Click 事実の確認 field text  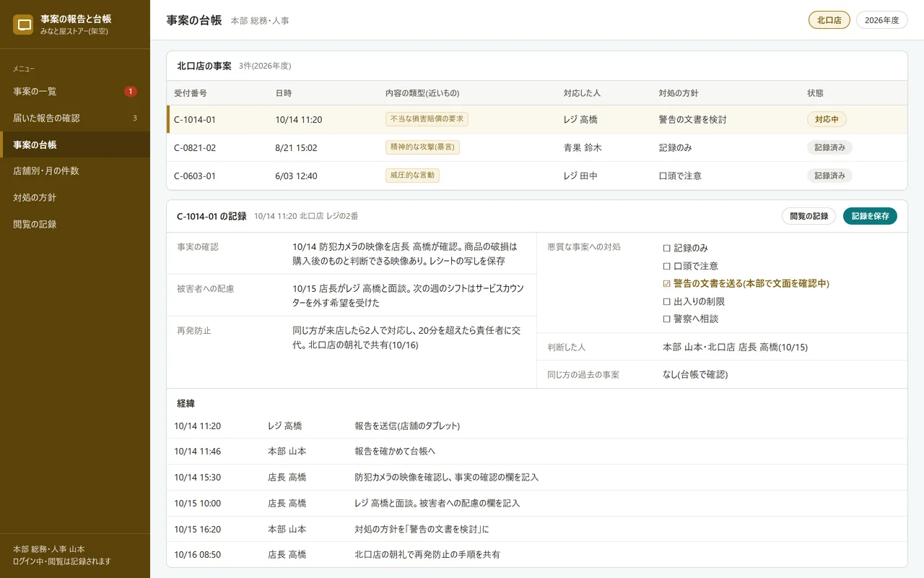point(405,254)
